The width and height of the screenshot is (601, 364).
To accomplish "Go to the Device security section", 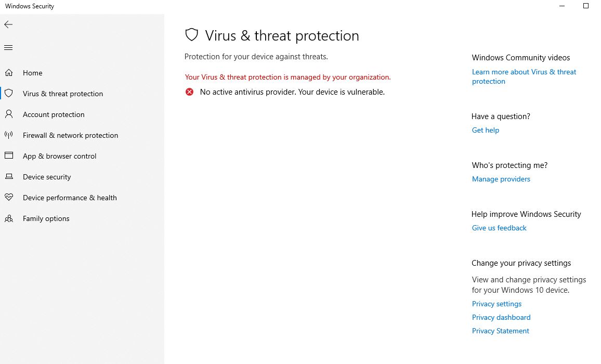I will click(47, 177).
